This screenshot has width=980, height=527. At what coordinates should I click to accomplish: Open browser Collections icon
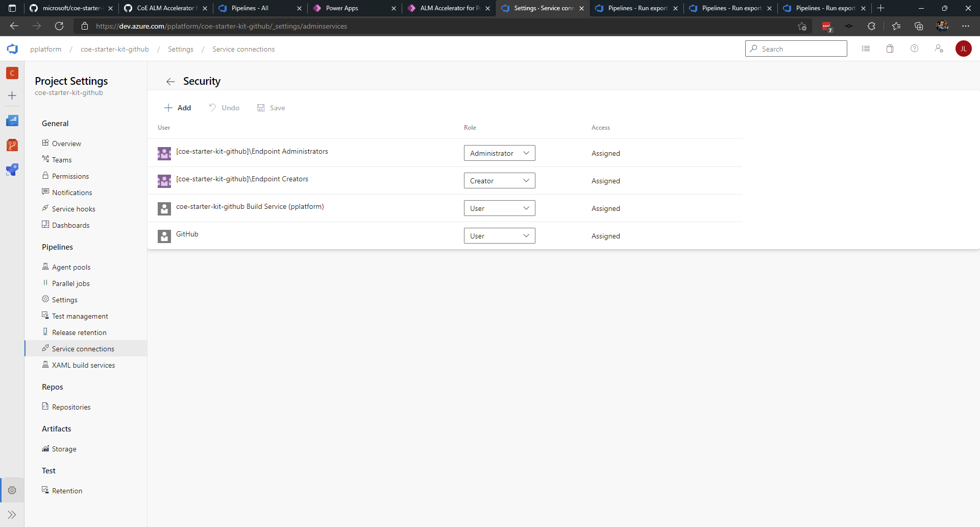919,26
